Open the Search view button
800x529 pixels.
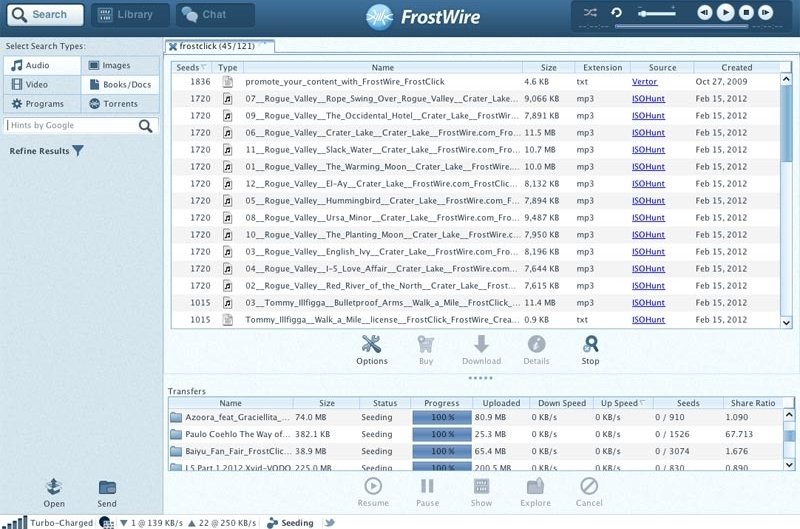[45, 15]
